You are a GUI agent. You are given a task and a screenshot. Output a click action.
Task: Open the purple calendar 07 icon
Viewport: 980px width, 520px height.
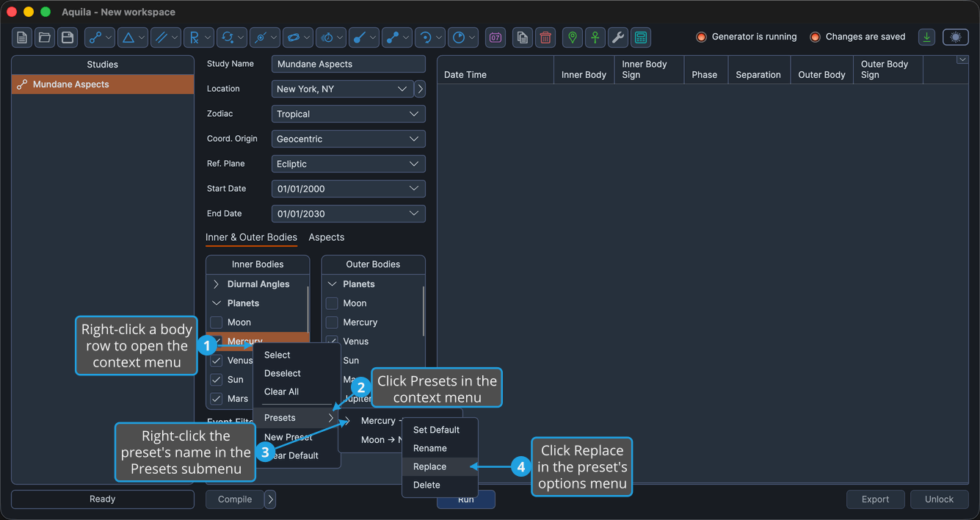pyautogui.click(x=496, y=37)
